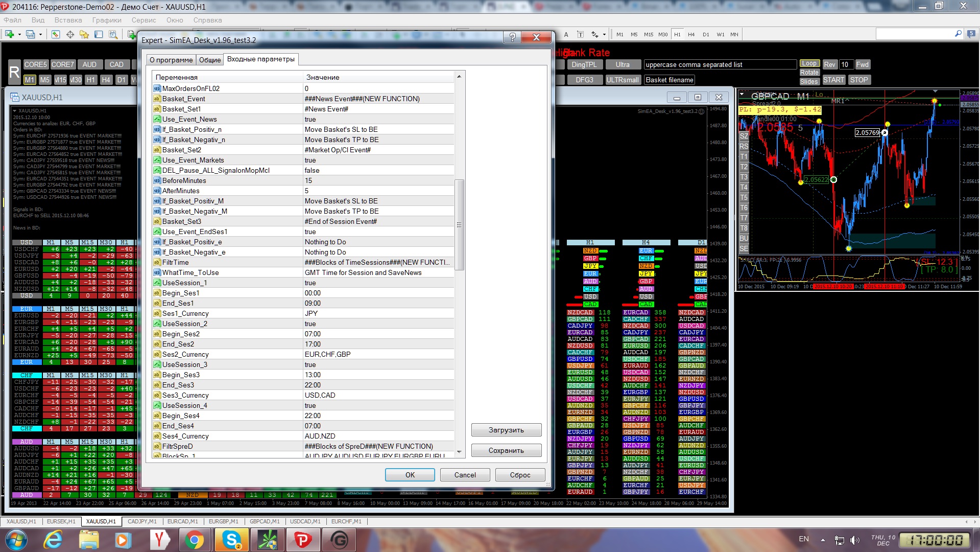Click the Сброс reset button

(520, 475)
